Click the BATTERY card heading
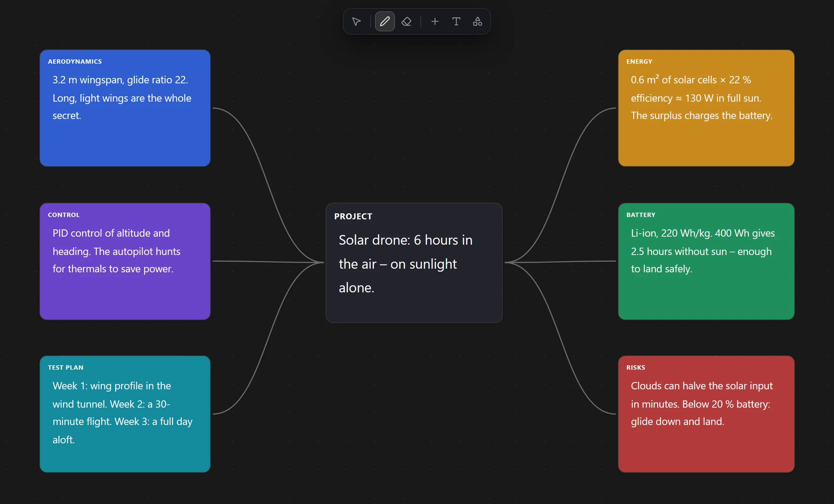Viewport: 834px width, 504px height. (x=641, y=215)
